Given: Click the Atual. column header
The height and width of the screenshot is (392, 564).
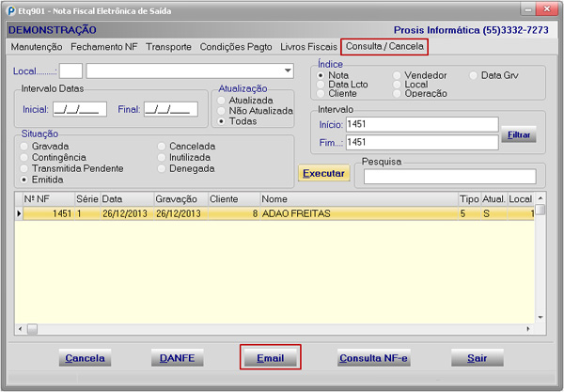Looking at the screenshot, I should coord(493,199).
